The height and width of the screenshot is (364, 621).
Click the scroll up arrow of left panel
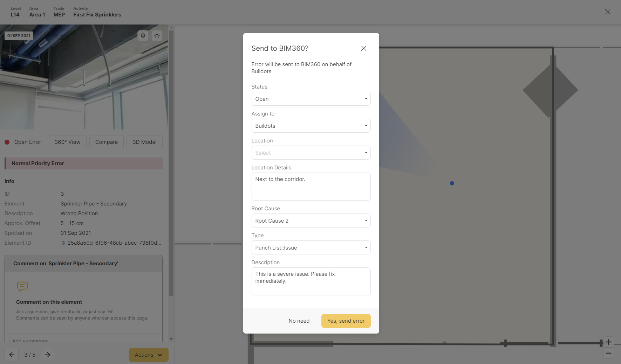pos(171,27)
